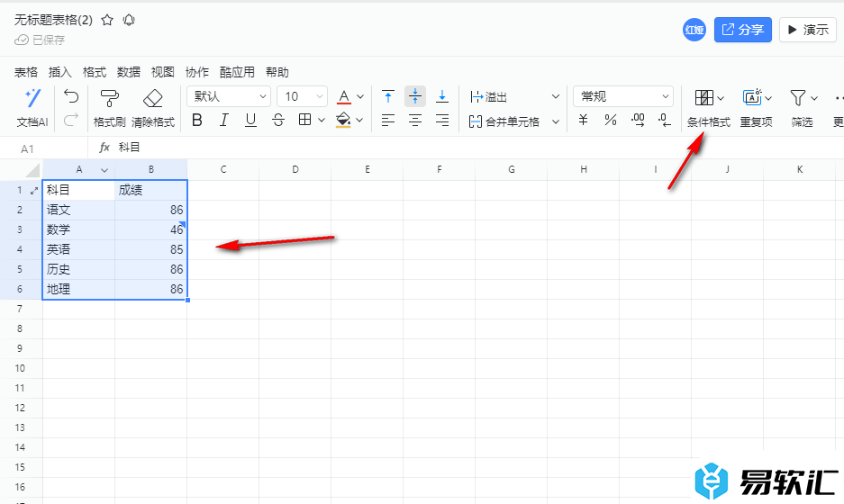Align text vertically to middle
The image size is (844, 504).
pos(415,96)
